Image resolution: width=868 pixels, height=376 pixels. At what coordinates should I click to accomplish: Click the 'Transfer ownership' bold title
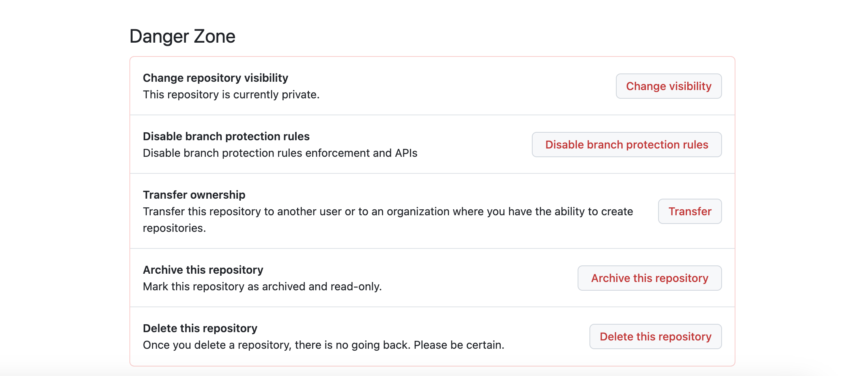(x=194, y=195)
